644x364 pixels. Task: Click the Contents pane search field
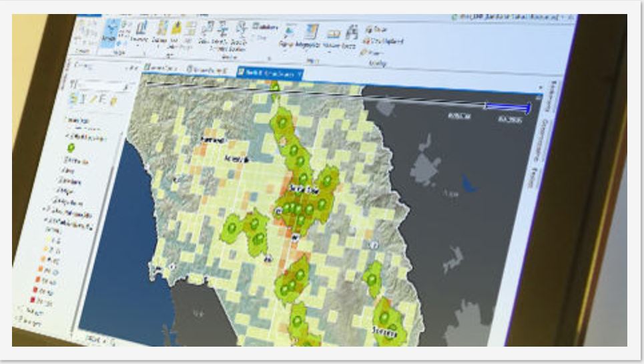pyautogui.click(x=100, y=87)
